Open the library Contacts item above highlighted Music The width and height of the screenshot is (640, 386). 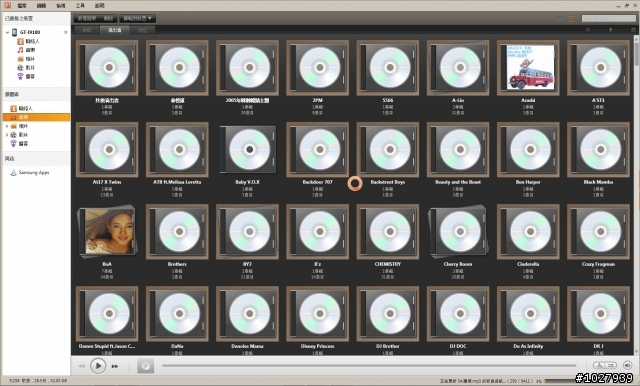tap(21, 109)
